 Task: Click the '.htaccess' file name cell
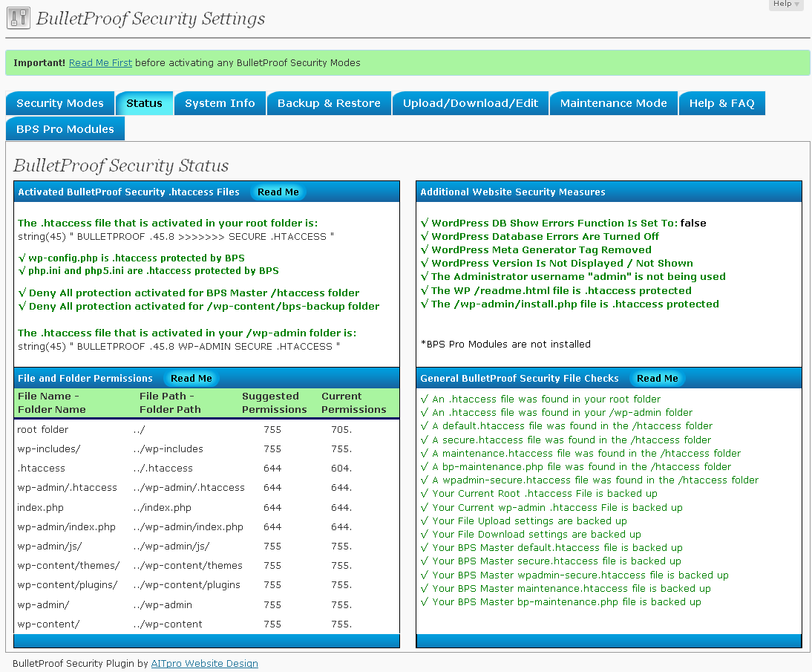click(42, 469)
